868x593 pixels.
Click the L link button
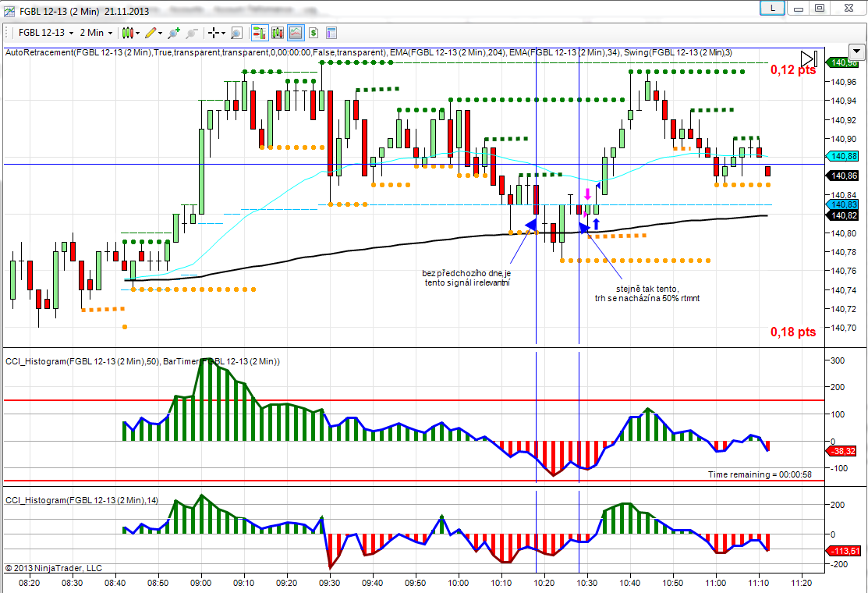tap(772, 8)
